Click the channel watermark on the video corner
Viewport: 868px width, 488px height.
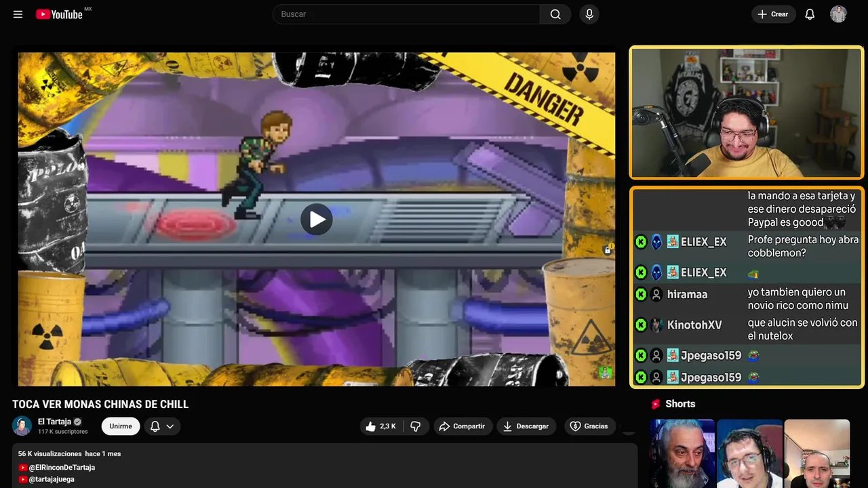point(605,373)
